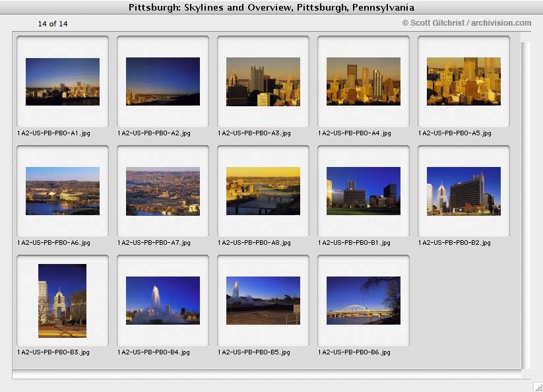This screenshot has height=392, width=543.
Task: Open thumbnail 1A2-US-PB-PB0-A2 dark blue sky
Action: (163, 81)
